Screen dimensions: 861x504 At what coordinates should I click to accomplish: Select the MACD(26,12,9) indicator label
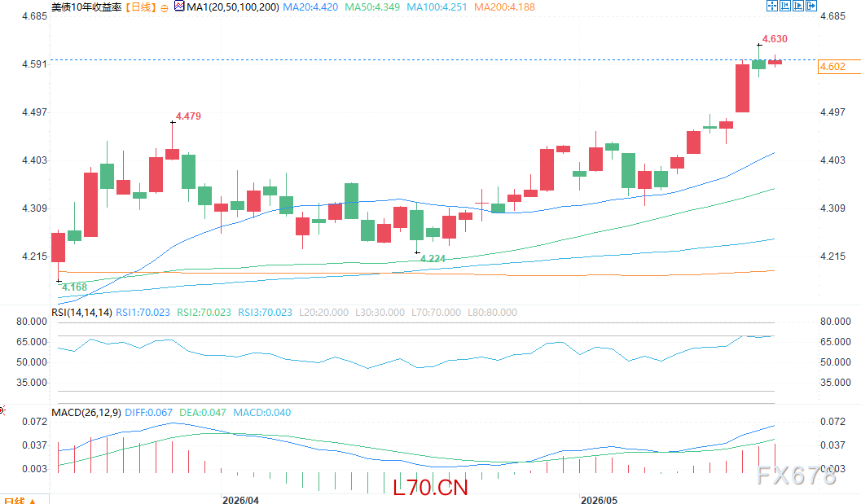point(86,412)
